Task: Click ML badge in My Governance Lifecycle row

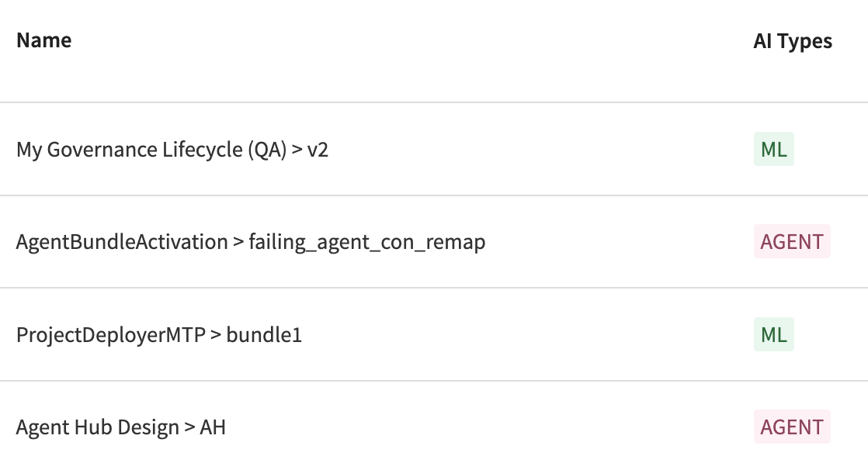Action: (773, 150)
